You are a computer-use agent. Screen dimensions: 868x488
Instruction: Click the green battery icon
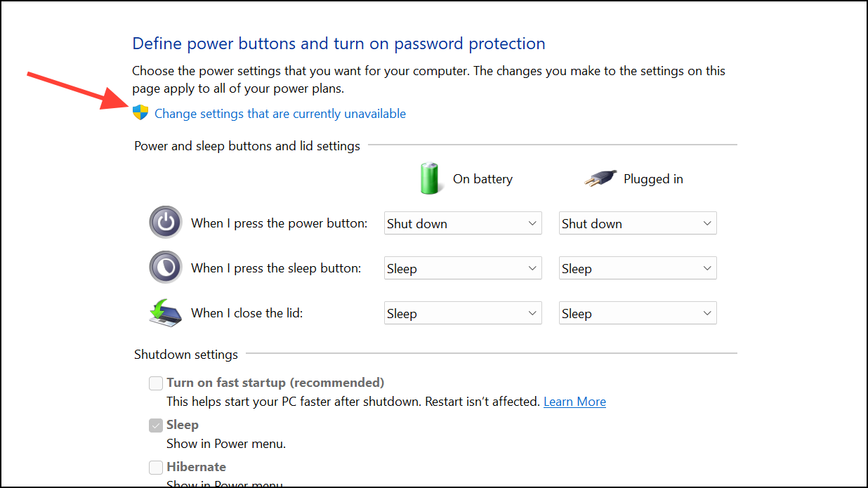coord(430,178)
